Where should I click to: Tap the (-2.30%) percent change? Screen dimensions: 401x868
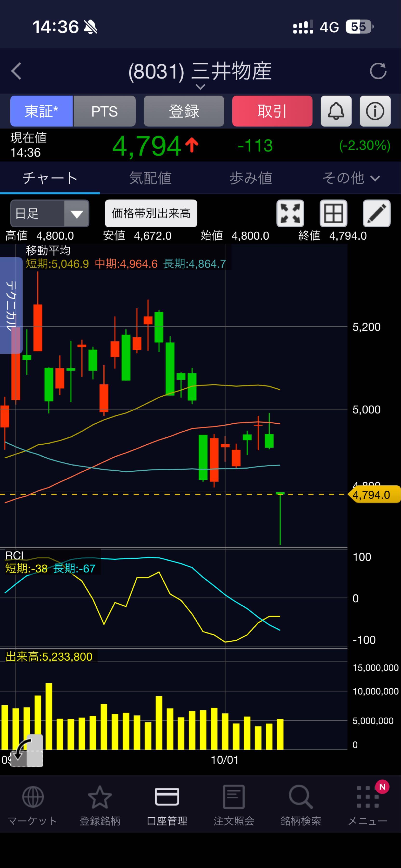point(365,146)
